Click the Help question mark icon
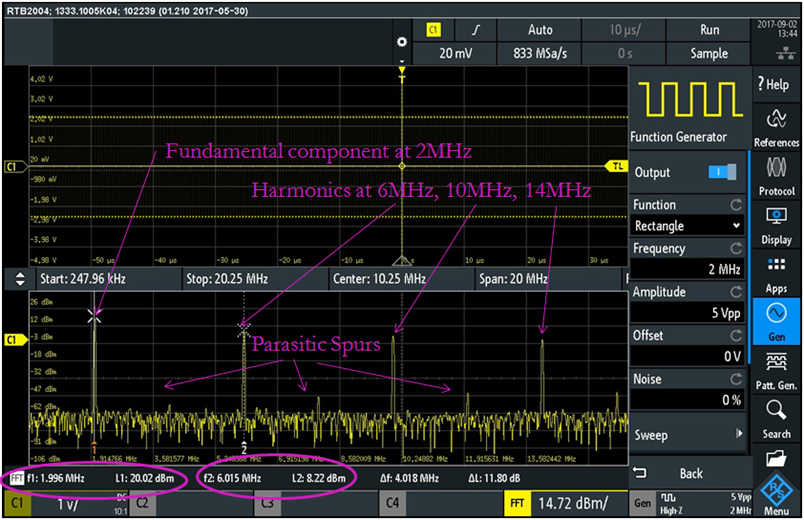This screenshot has height=520, width=804. (776, 84)
